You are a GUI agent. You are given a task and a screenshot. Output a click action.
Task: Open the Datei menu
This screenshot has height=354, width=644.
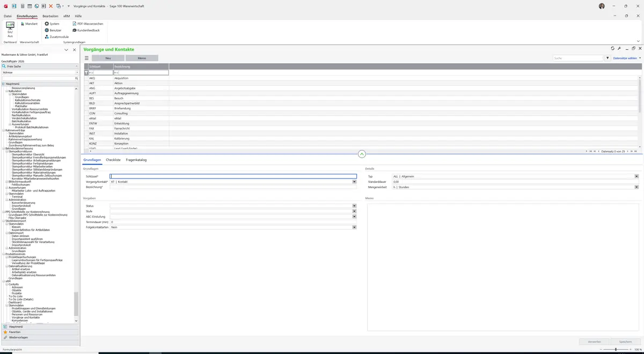click(8, 16)
